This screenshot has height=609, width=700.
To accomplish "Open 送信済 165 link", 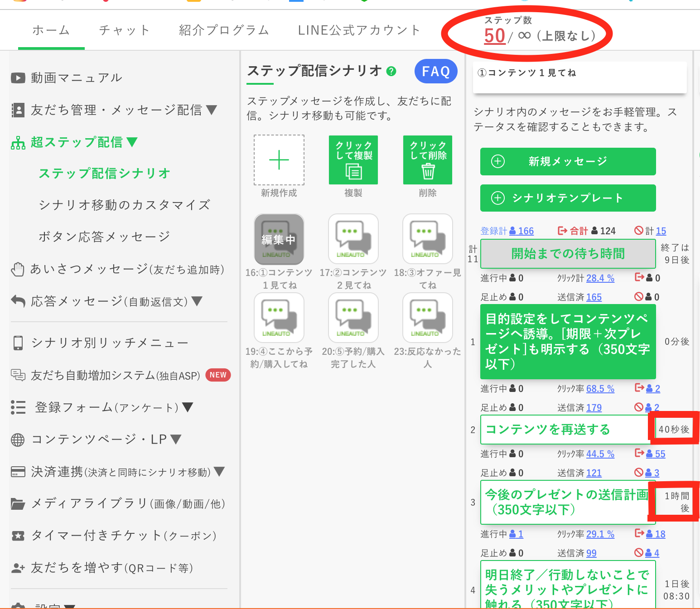I will pos(594,297).
